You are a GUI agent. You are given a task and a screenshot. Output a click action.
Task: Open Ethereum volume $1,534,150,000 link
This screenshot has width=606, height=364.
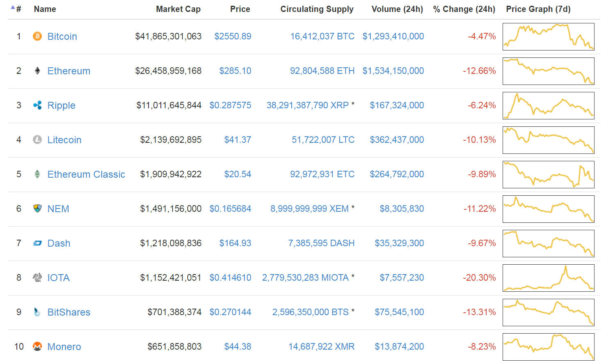(x=393, y=71)
